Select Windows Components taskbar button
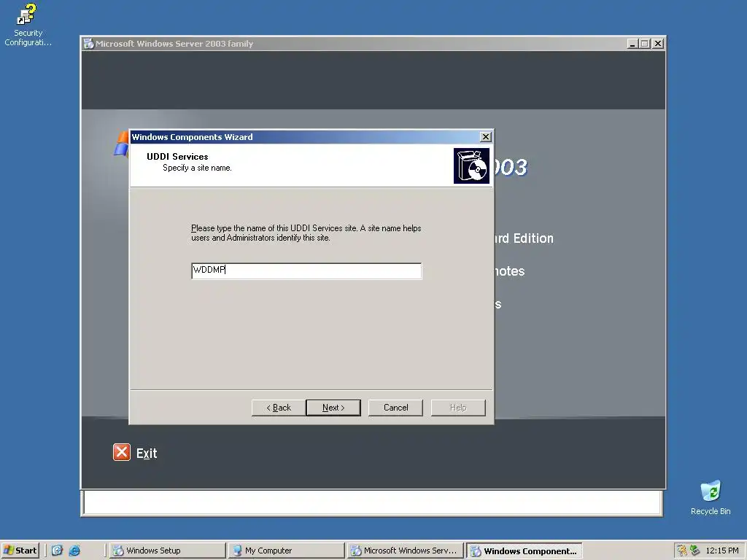 tap(525, 551)
